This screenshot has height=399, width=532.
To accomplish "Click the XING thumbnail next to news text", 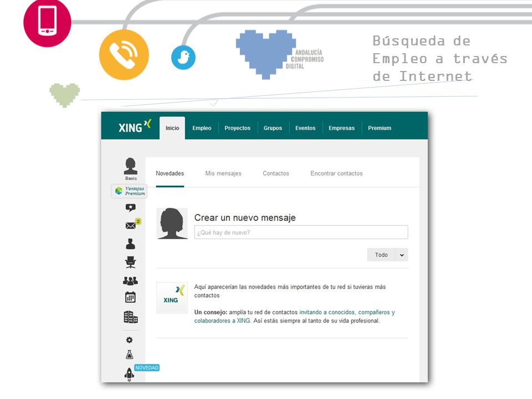I will (x=172, y=298).
